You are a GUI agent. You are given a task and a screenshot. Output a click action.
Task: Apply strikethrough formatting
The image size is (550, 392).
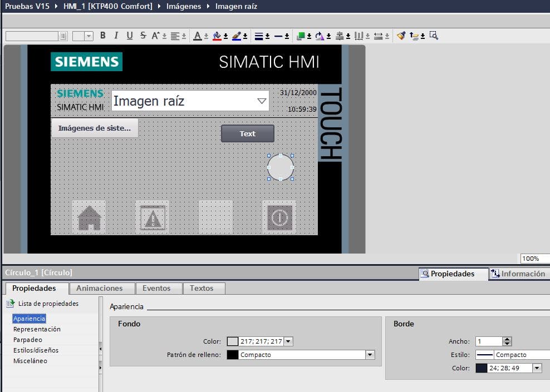142,35
